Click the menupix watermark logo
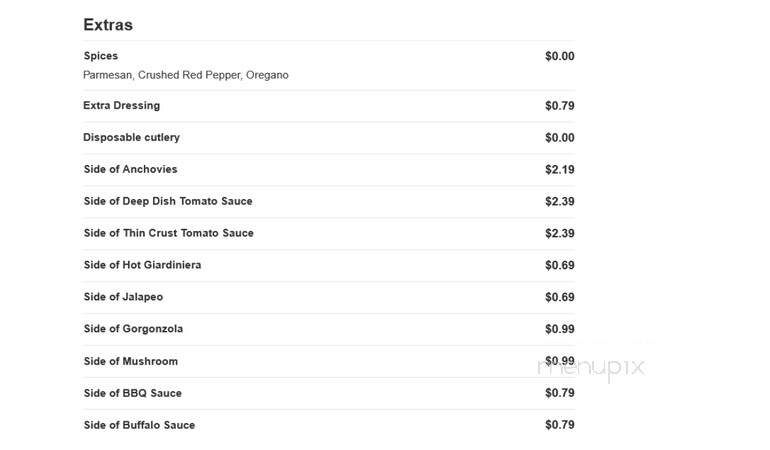 [x=591, y=367]
